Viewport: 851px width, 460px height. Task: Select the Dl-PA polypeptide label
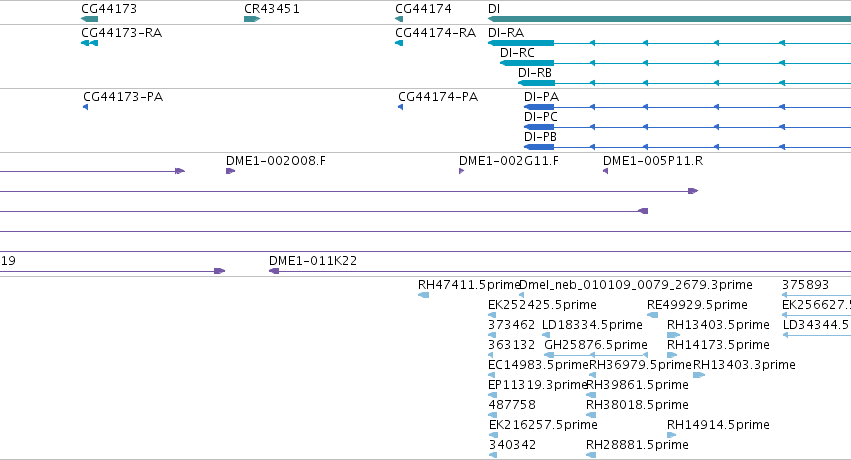point(542,97)
